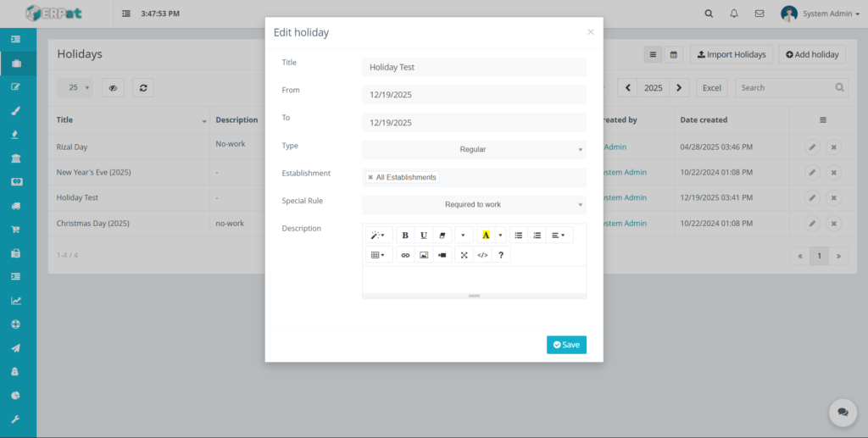Click the To date field
This screenshot has width=868, height=438.
click(475, 122)
